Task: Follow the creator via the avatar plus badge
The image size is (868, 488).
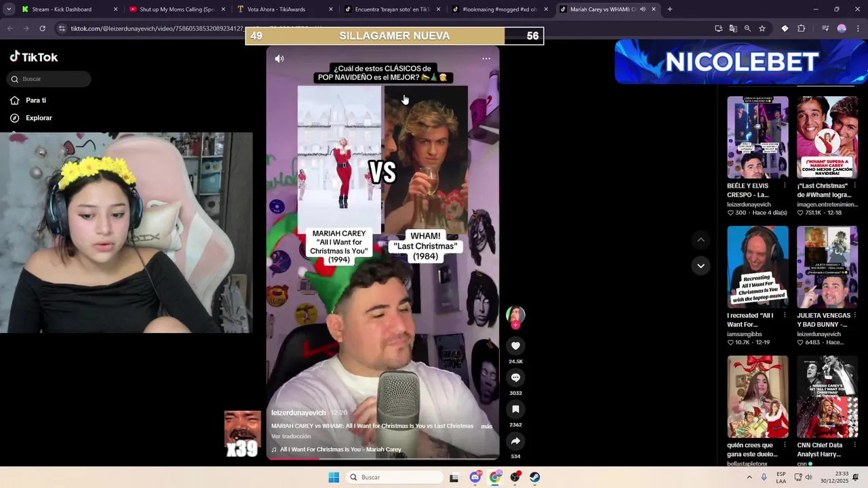Action: pyautogui.click(x=515, y=325)
